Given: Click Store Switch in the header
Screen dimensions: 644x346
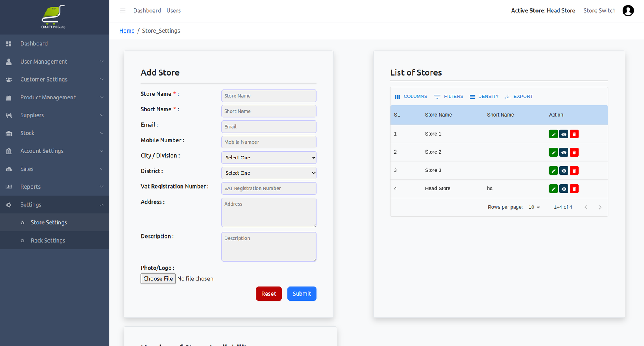Looking at the screenshot, I should [x=599, y=11].
